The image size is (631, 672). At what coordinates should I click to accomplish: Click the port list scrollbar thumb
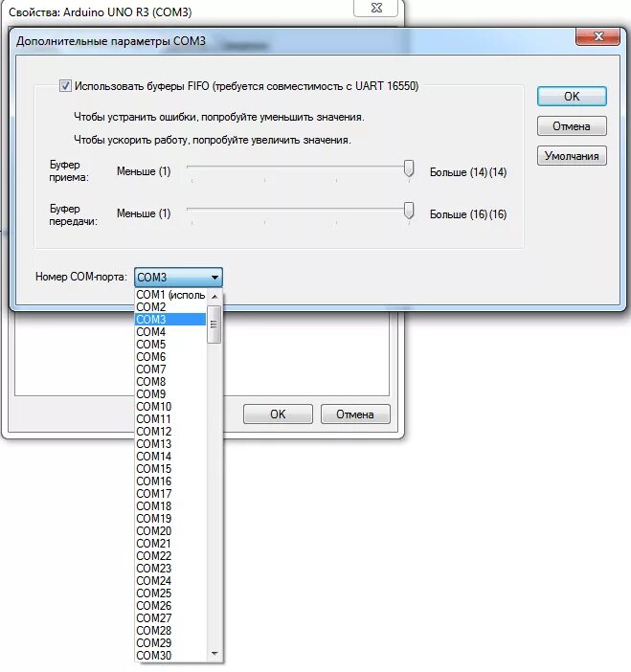click(x=214, y=325)
